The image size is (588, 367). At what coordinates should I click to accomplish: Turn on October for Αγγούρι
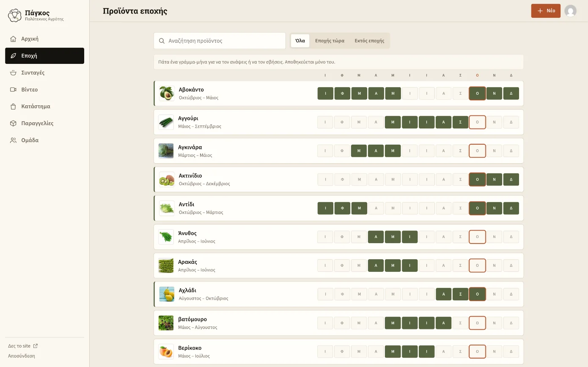pyautogui.click(x=477, y=122)
